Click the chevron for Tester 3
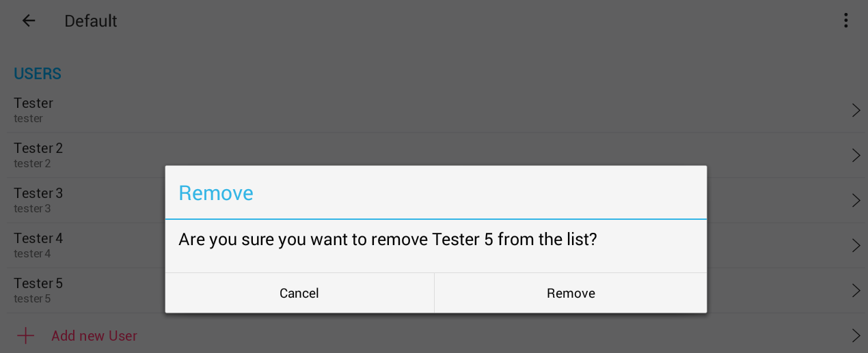The height and width of the screenshot is (353, 868). (x=856, y=201)
